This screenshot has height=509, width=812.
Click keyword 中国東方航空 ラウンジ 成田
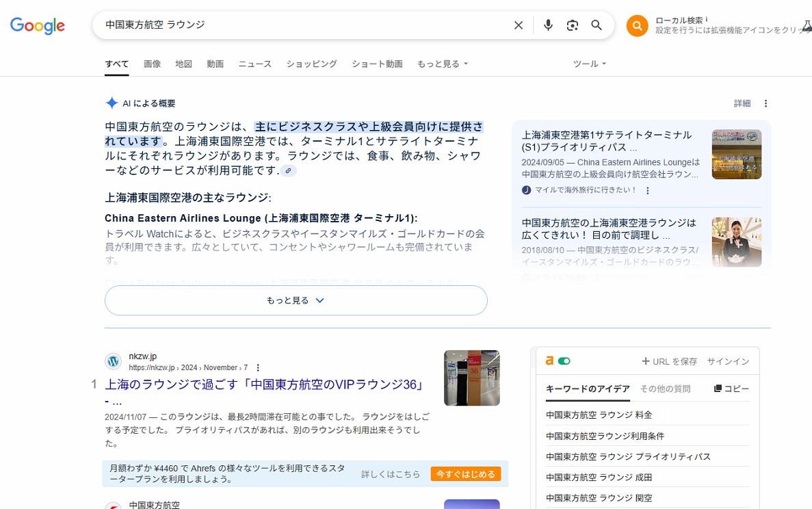coord(599,478)
